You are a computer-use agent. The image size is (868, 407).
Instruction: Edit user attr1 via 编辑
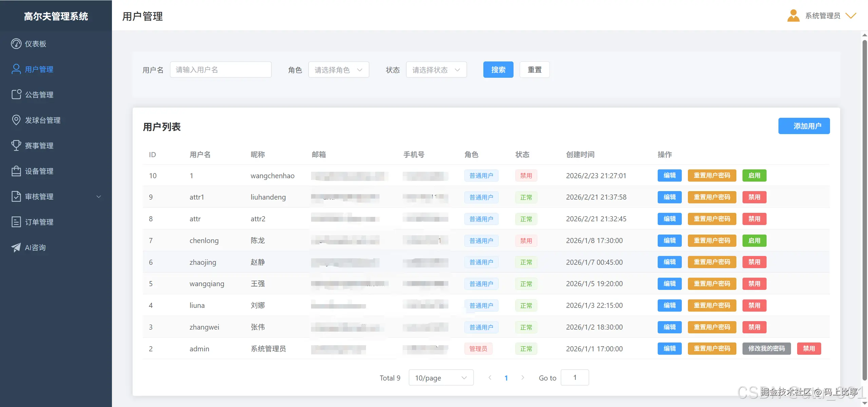click(670, 197)
